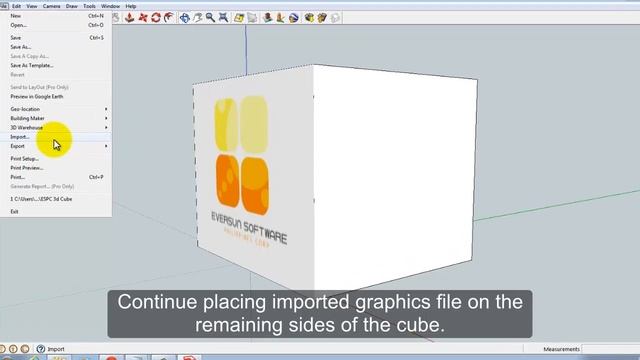Click the Share Model toolbar icon
The image size is (640, 360).
click(x=322, y=18)
